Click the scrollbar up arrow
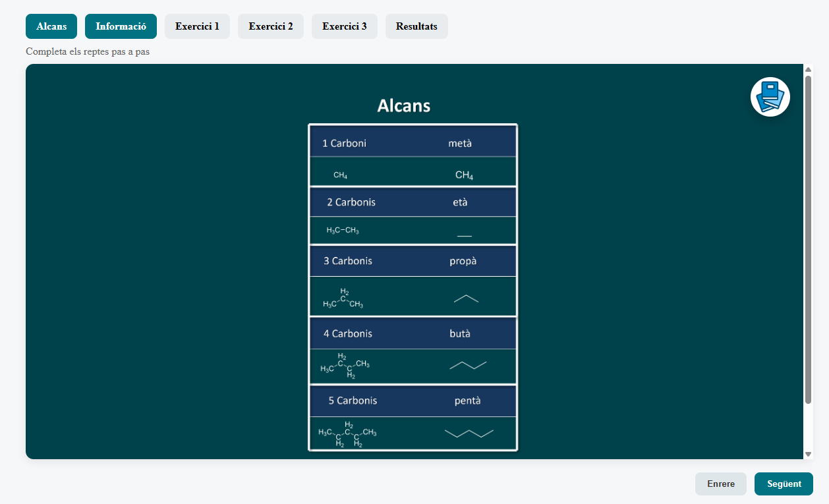The height and width of the screenshot is (504, 829). 809,69
